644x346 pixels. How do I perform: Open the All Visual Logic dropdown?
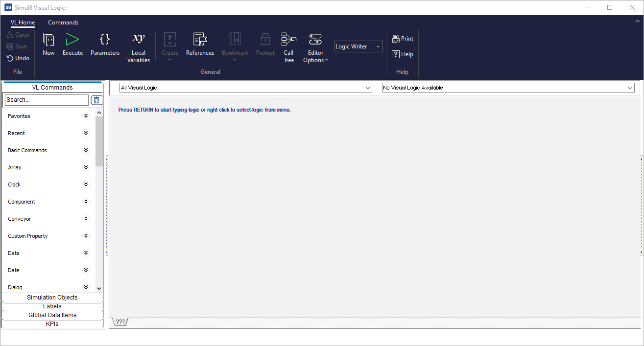[245, 88]
